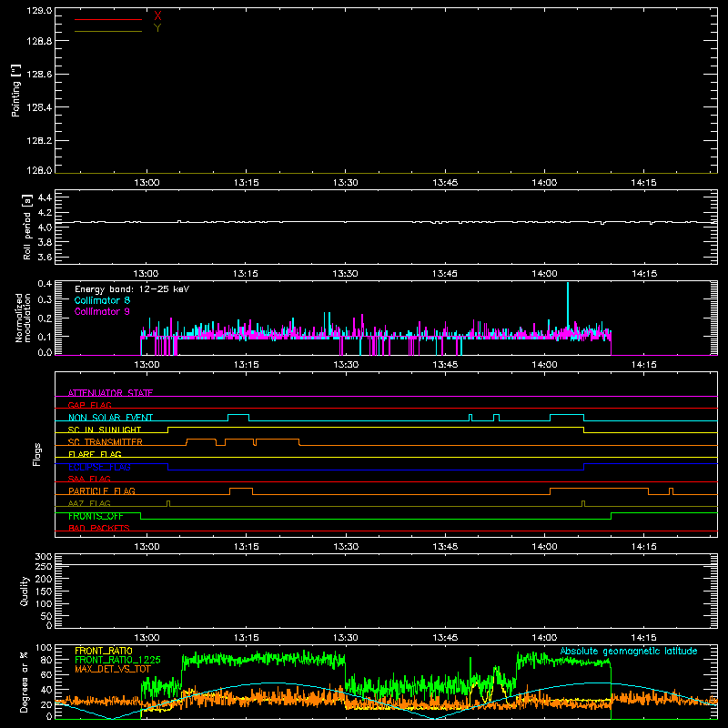Click the 'Roll period [s]' axis title
Viewport: 728px width, 728px height.
[27, 227]
